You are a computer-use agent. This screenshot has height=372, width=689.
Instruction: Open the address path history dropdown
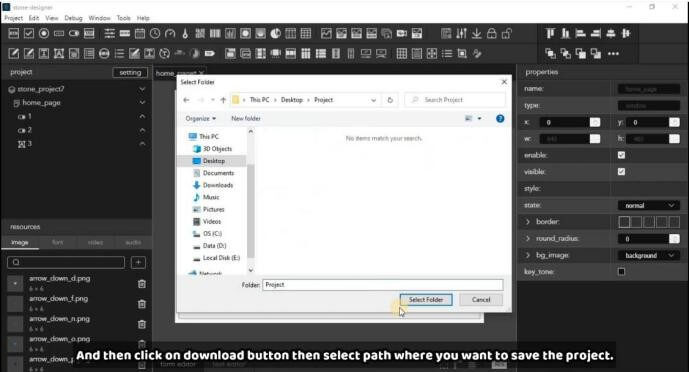coord(374,100)
